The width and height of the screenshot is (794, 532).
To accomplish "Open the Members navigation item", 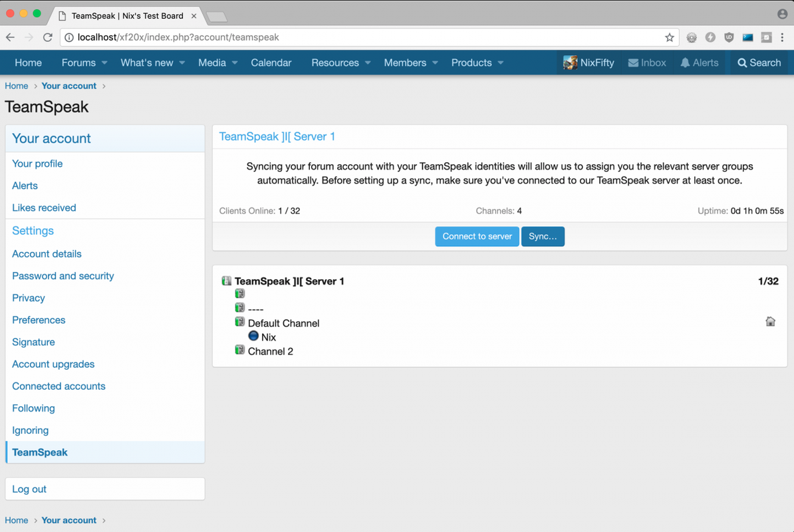I will pyautogui.click(x=405, y=63).
